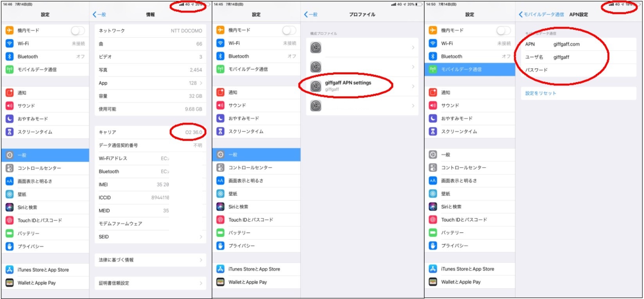Select サウンド row in プロファイル screenshot sidebar

pos(256,105)
